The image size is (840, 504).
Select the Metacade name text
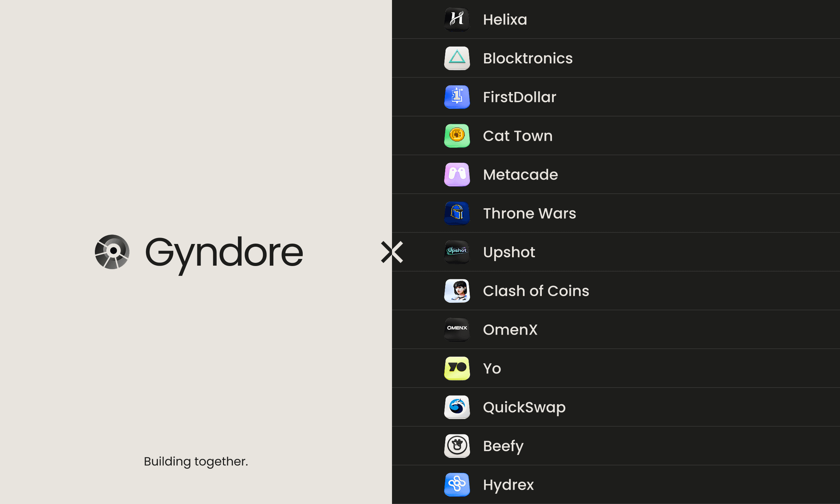[520, 175]
